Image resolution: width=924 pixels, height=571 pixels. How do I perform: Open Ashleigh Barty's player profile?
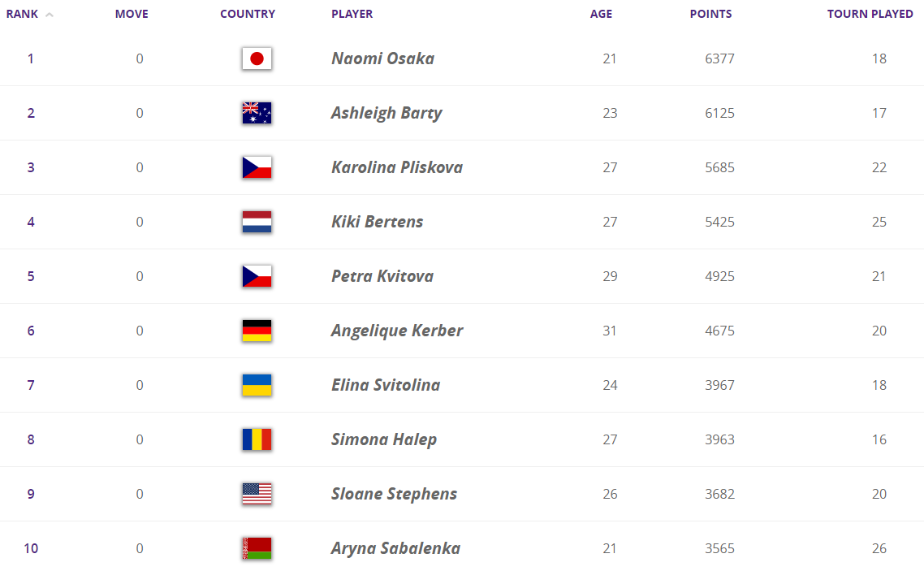pyautogui.click(x=386, y=113)
